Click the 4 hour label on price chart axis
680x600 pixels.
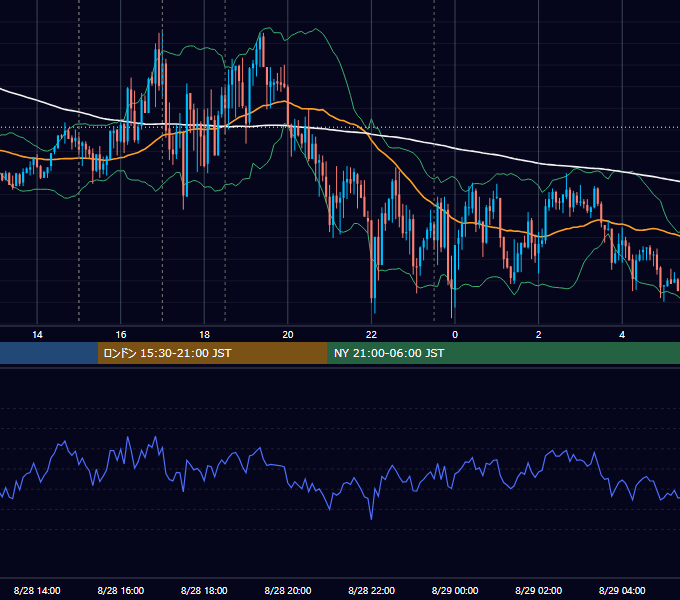622,334
